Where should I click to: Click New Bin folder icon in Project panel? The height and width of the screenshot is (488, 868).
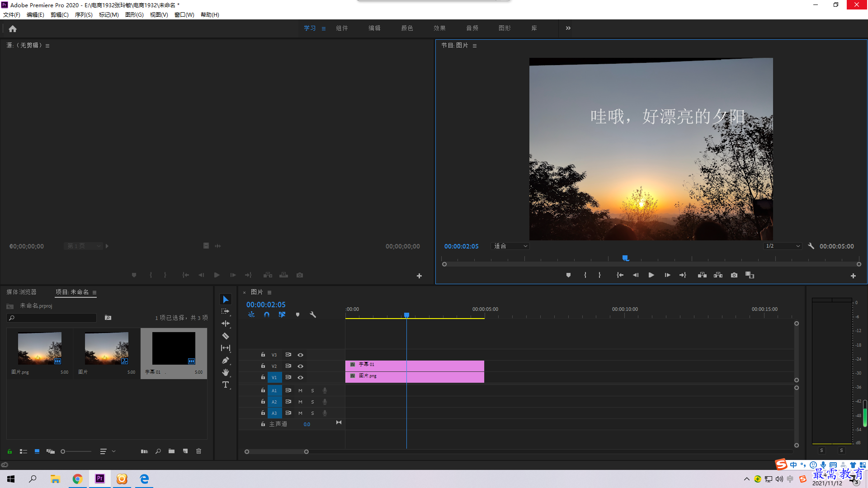(171, 451)
